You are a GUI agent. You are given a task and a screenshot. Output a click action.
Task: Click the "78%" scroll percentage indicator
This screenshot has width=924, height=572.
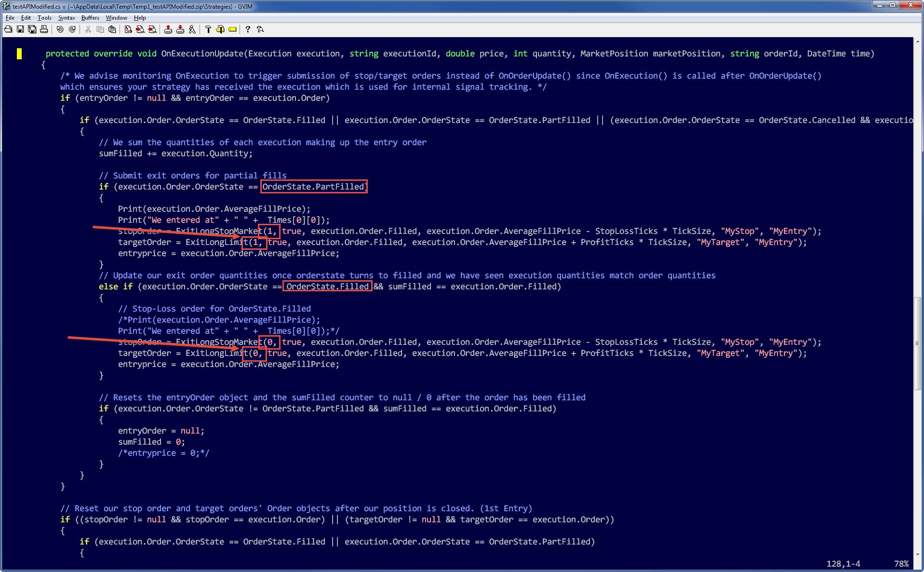tap(901, 564)
